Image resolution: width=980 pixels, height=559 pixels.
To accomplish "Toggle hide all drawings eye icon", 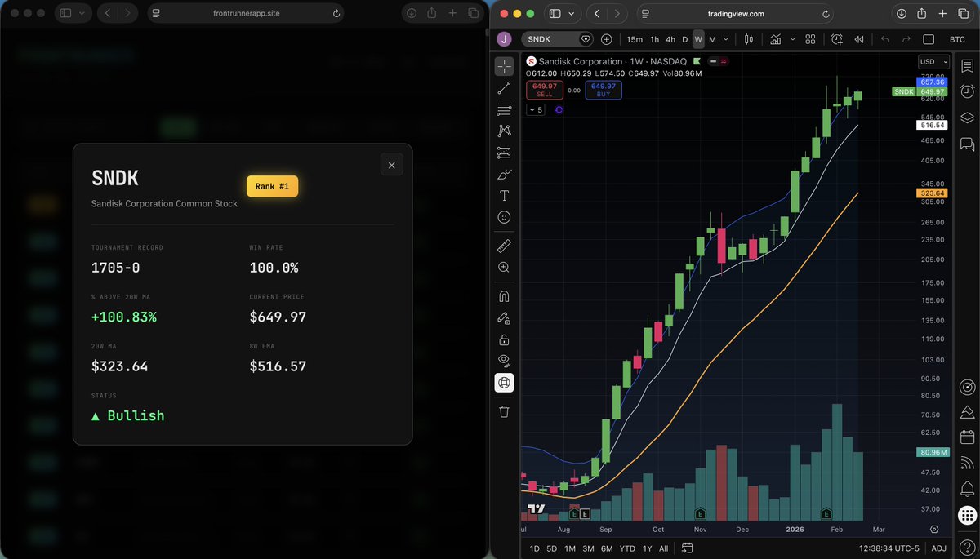I will pyautogui.click(x=504, y=361).
